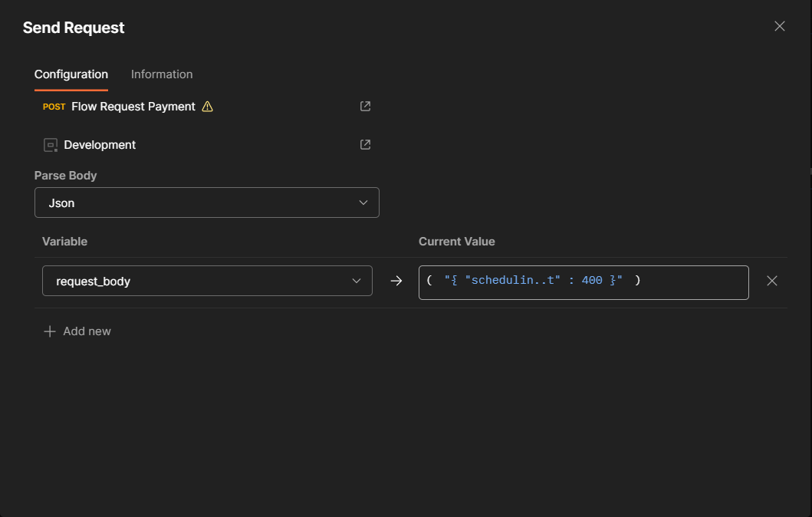This screenshot has width=812, height=517.
Task: Open the Parse Body format dropdown
Action: [207, 203]
